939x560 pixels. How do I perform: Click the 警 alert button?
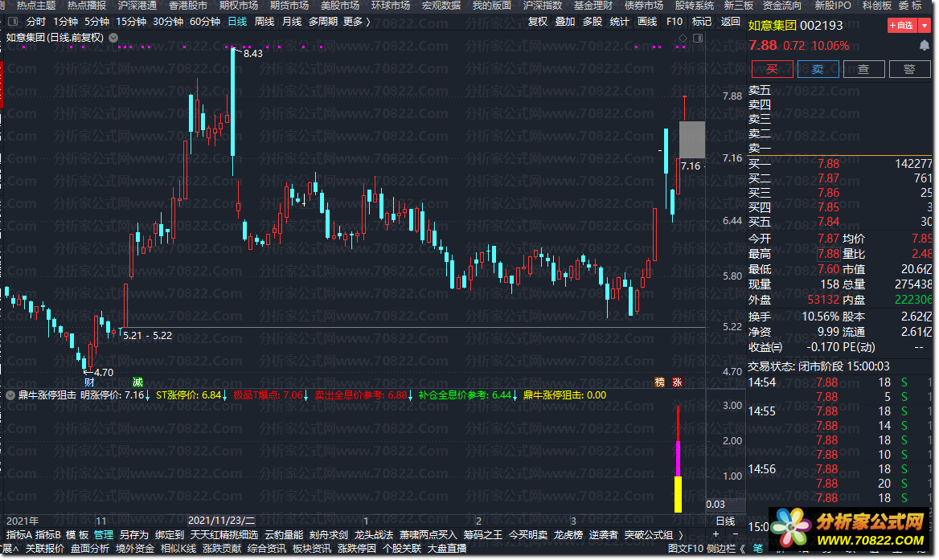(x=910, y=69)
